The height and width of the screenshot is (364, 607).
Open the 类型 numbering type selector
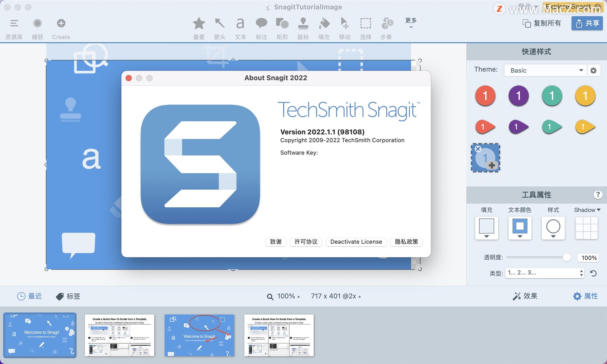click(x=545, y=273)
